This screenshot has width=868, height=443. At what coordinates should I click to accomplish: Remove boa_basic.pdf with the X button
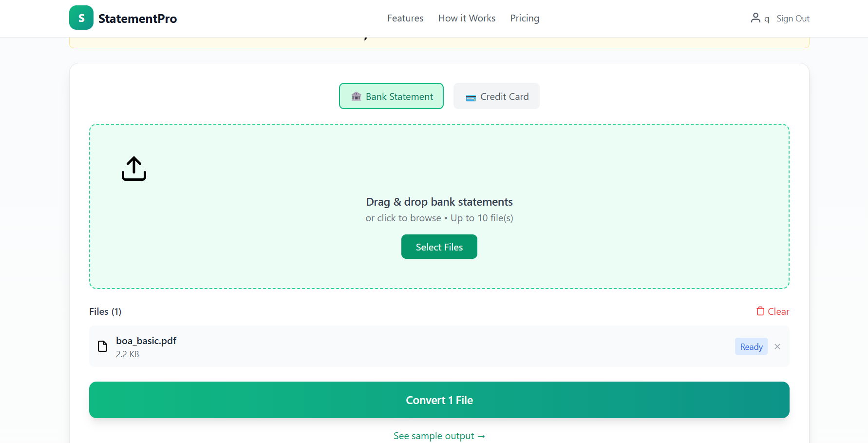777,346
